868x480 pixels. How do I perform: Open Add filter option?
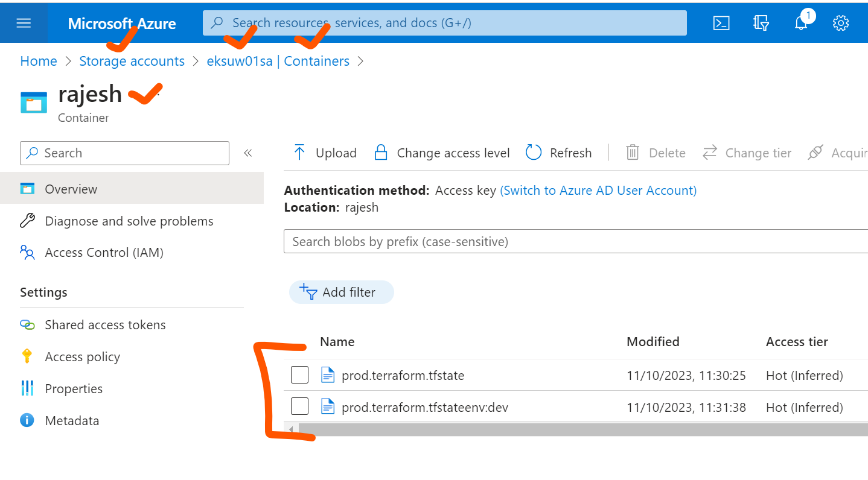[x=341, y=292]
